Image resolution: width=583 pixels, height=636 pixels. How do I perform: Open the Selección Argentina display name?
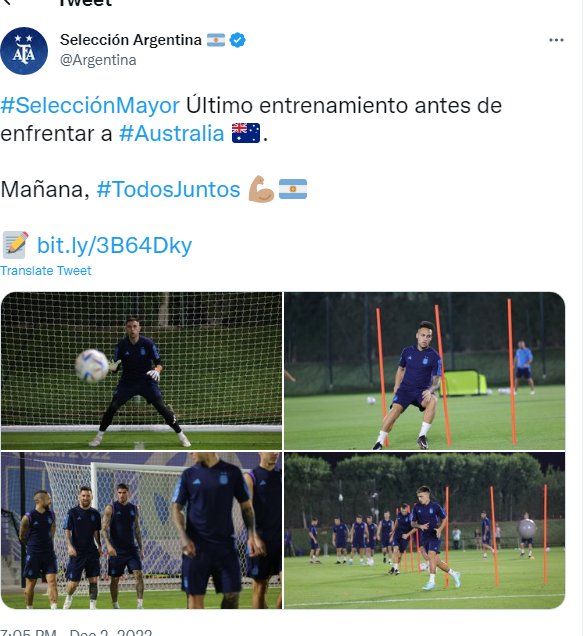(131, 40)
